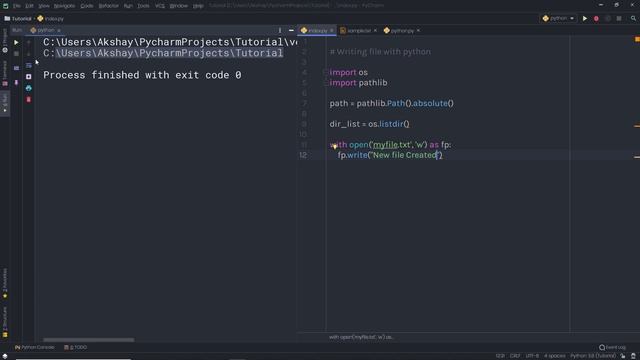Click the print icon in the Run console
The height and width of the screenshot is (360, 640).
click(x=29, y=88)
